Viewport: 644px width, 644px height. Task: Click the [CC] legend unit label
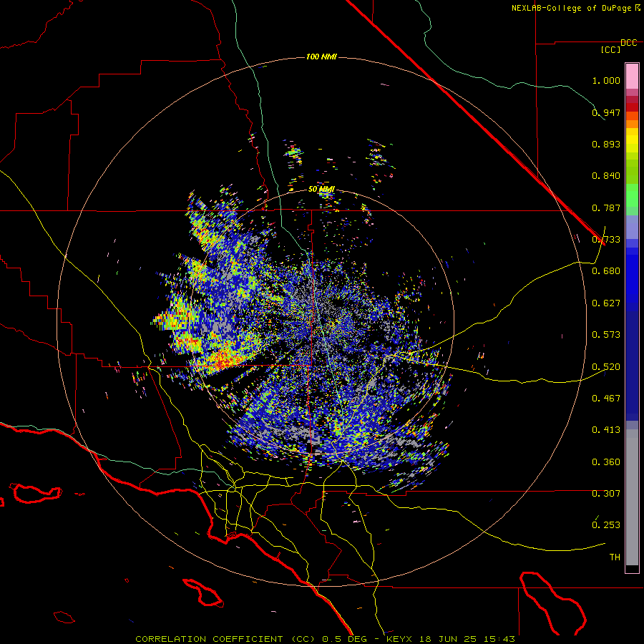pyautogui.click(x=610, y=49)
